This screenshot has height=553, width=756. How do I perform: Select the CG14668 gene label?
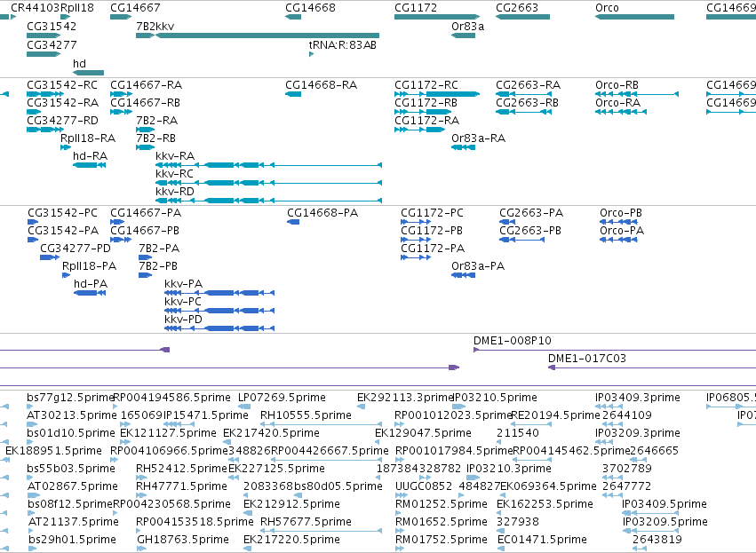point(310,8)
